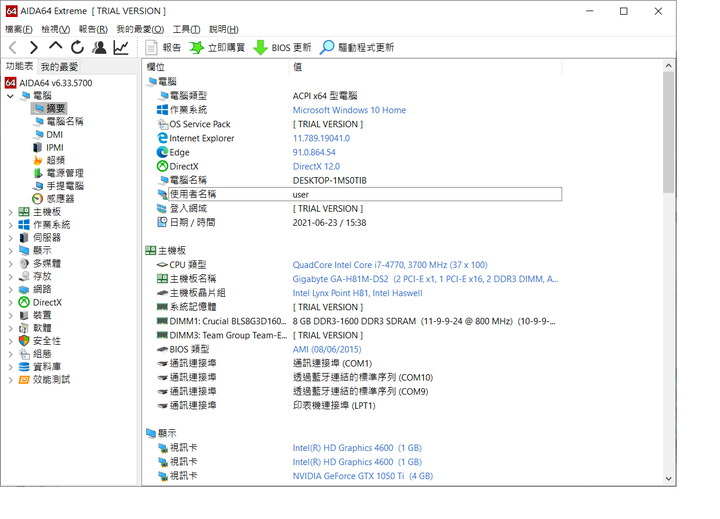Open the Edge version 91.0.864.54 link

click(314, 152)
